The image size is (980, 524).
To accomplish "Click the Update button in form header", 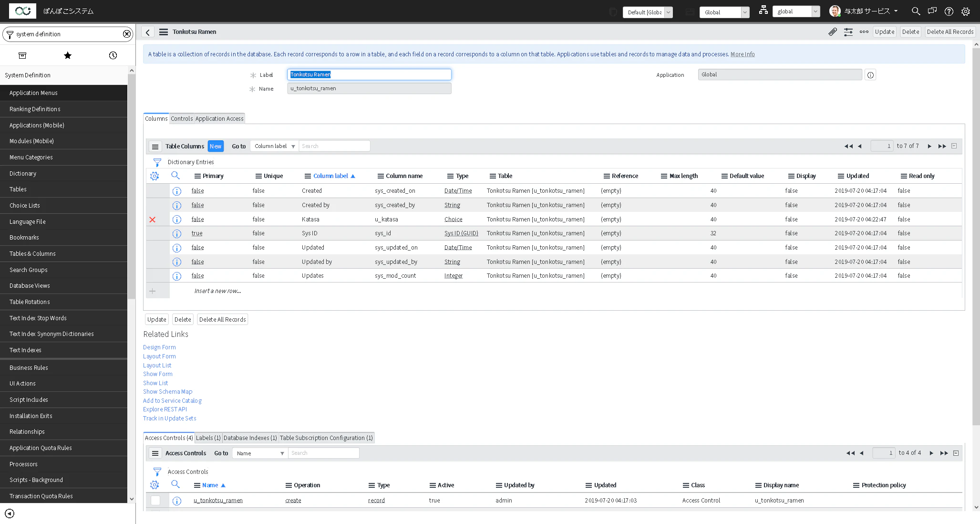I will coord(885,32).
